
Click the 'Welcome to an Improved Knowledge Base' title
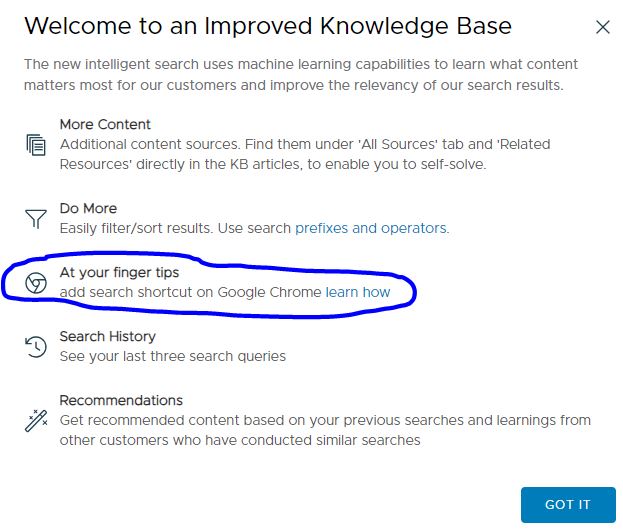268,26
